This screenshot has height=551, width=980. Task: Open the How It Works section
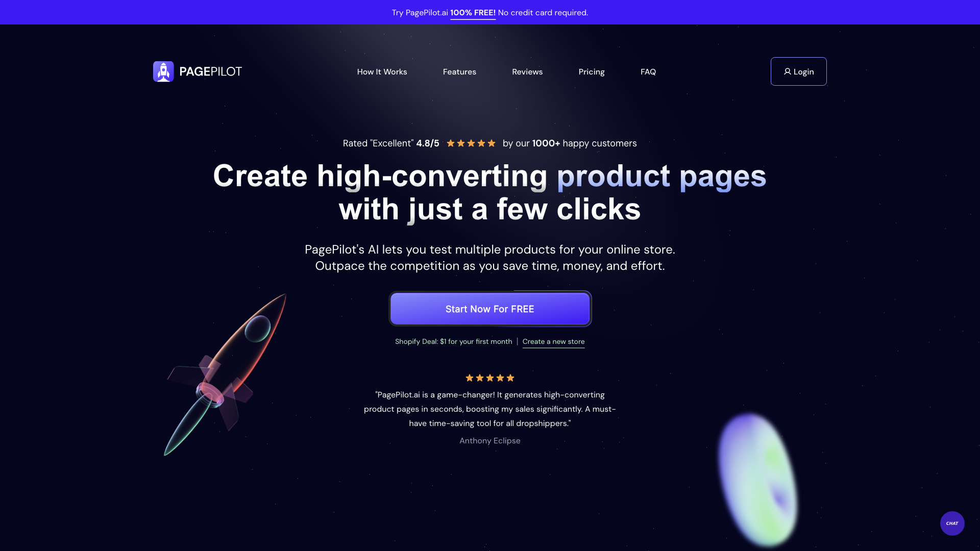[x=382, y=71]
